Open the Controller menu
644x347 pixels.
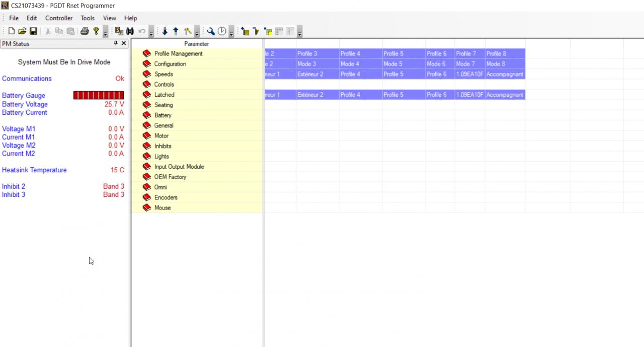coord(59,18)
